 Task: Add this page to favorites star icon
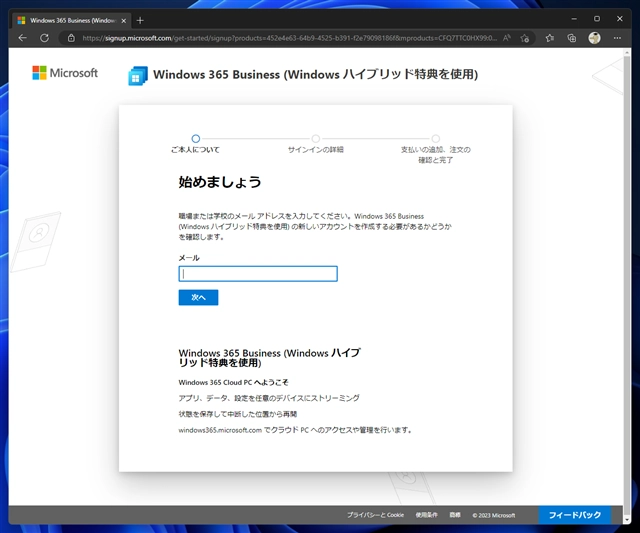tap(525, 38)
